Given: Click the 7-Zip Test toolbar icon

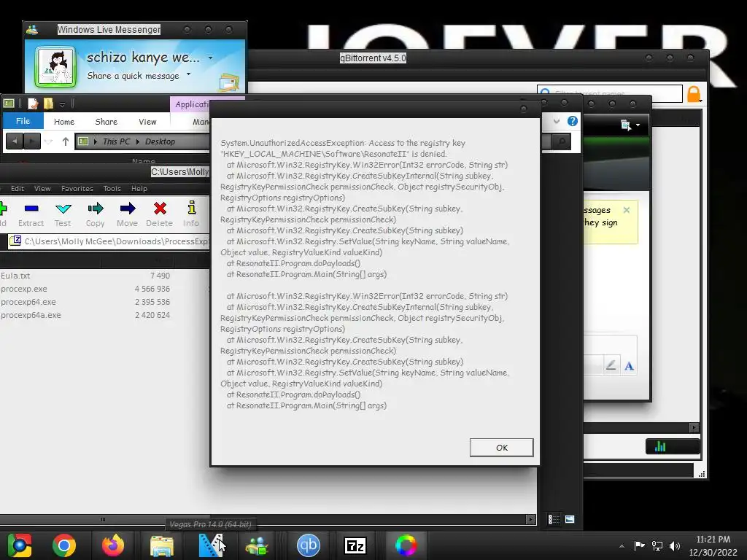Looking at the screenshot, I should coord(63,214).
